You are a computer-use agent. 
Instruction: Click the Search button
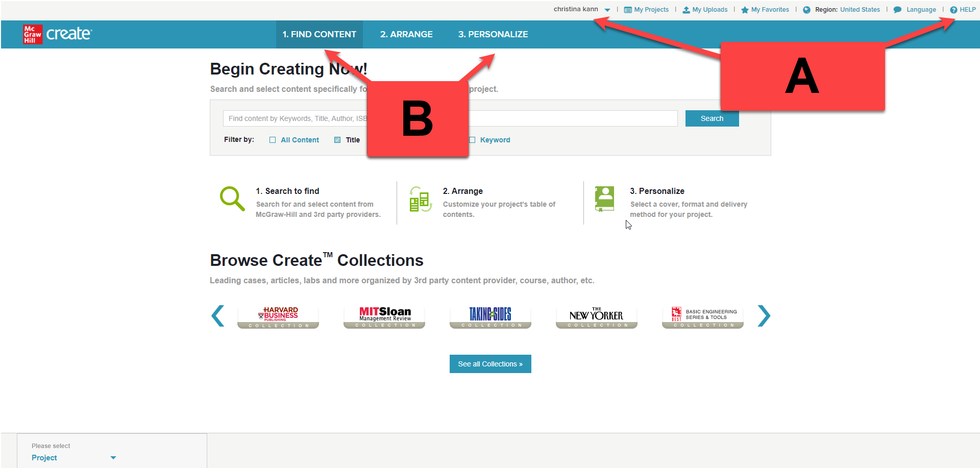click(x=712, y=118)
